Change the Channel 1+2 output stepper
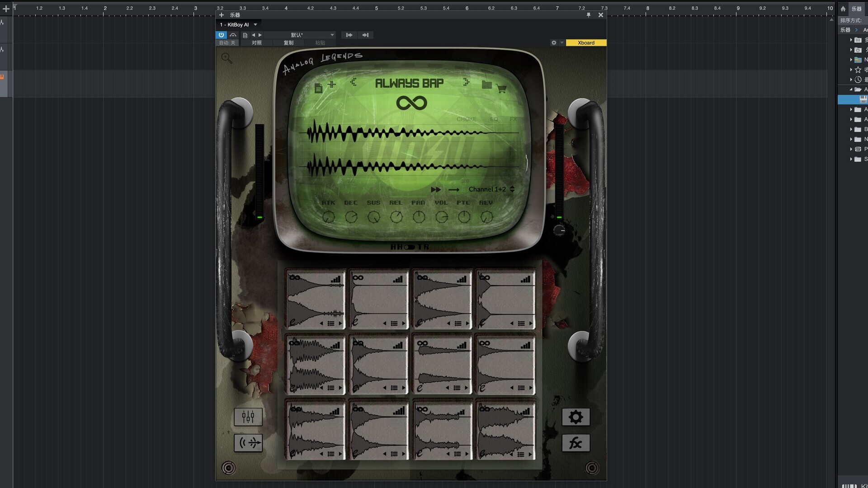 [x=512, y=189]
